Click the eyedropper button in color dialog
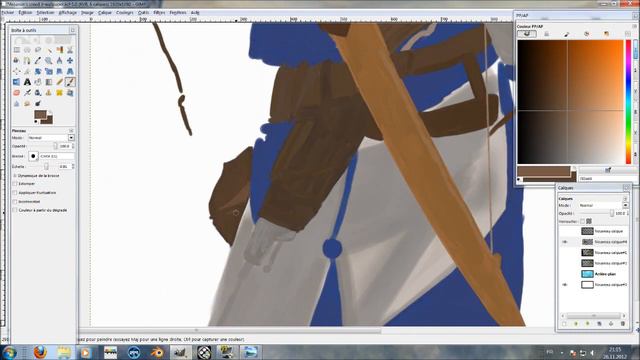The height and width of the screenshot is (360, 640). [x=608, y=170]
